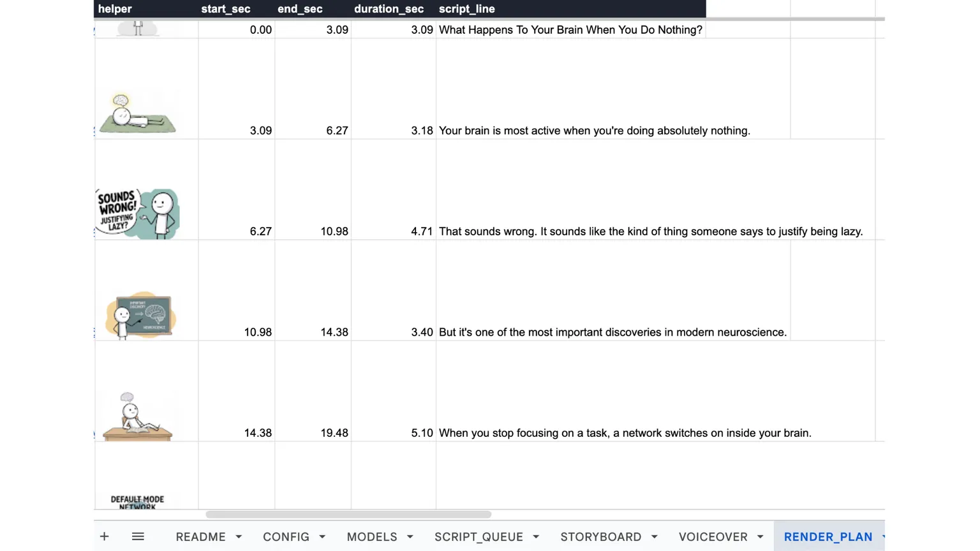Select end_sec cell with value 6.27
The height and width of the screenshot is (551, 980).
pos(313,89)
